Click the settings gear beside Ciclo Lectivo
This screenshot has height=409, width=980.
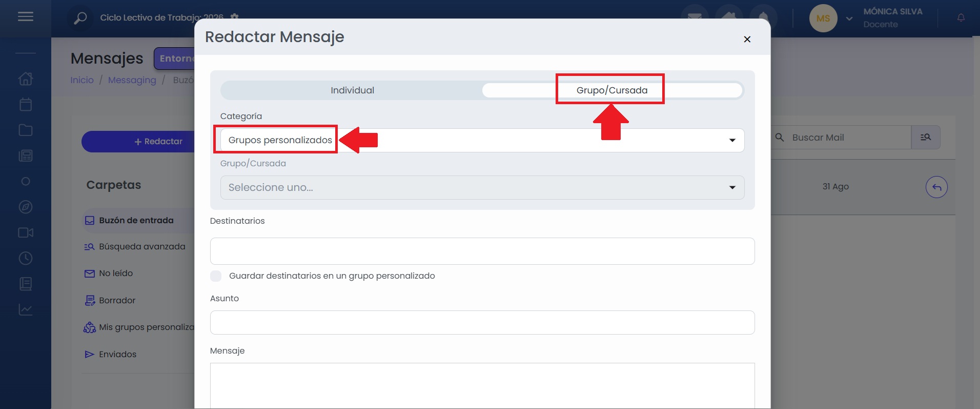point(235,17)
